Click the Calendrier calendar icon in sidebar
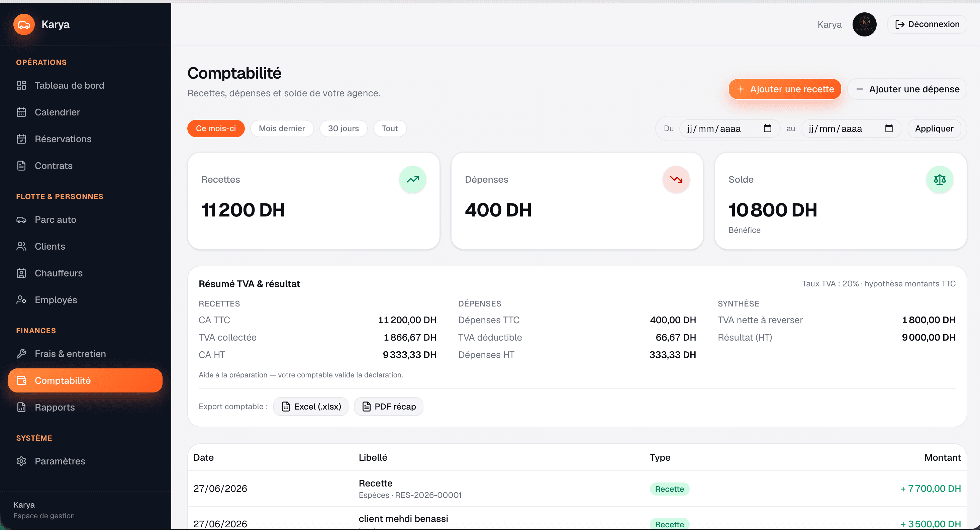This screenshot has height=530, width=980. tap(21, 112)
